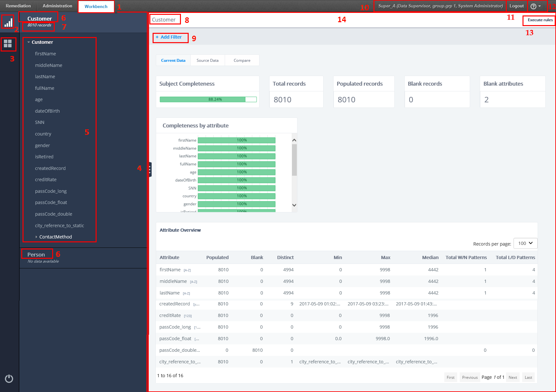Go to the First page
This screenshot has height=392, width=556.
coord(450,378)
